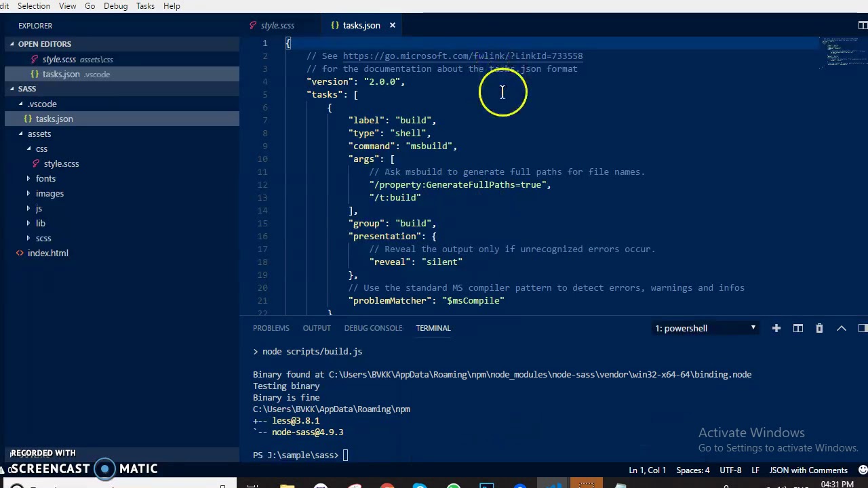Click the EXPLORER panel title

35,26
